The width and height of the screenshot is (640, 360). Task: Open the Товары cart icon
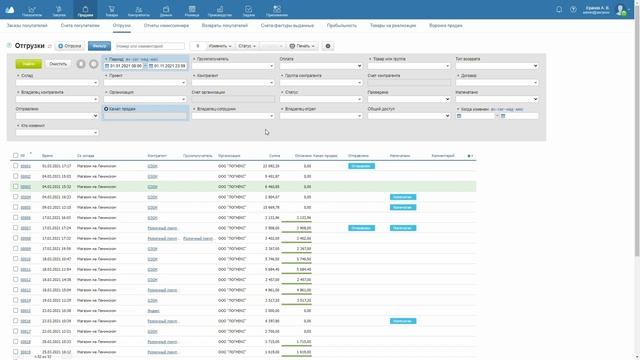point(111,10)
